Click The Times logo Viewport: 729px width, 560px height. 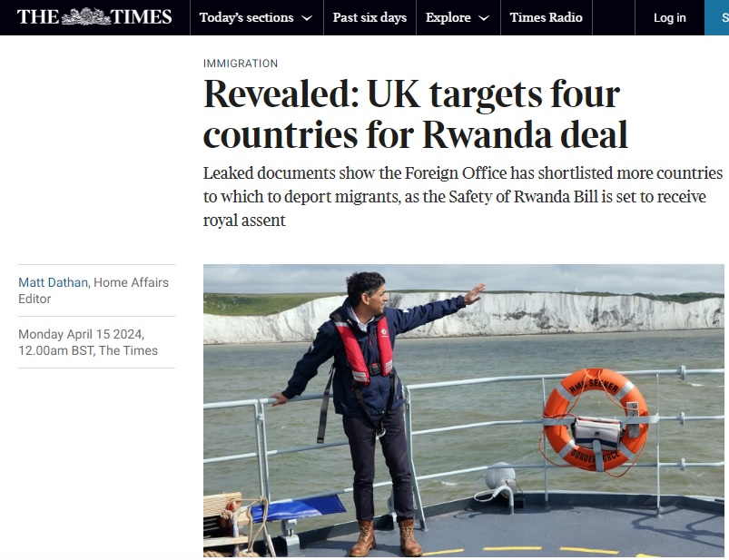tap(94, 17)
